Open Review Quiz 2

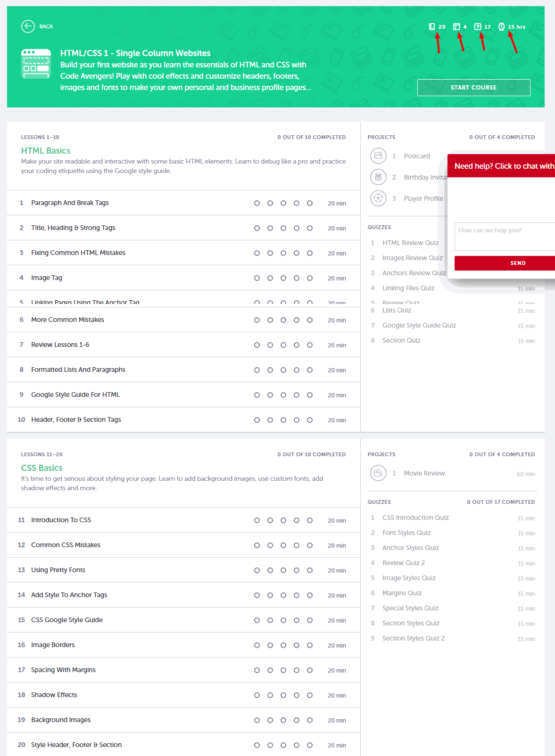coord(404,563)
